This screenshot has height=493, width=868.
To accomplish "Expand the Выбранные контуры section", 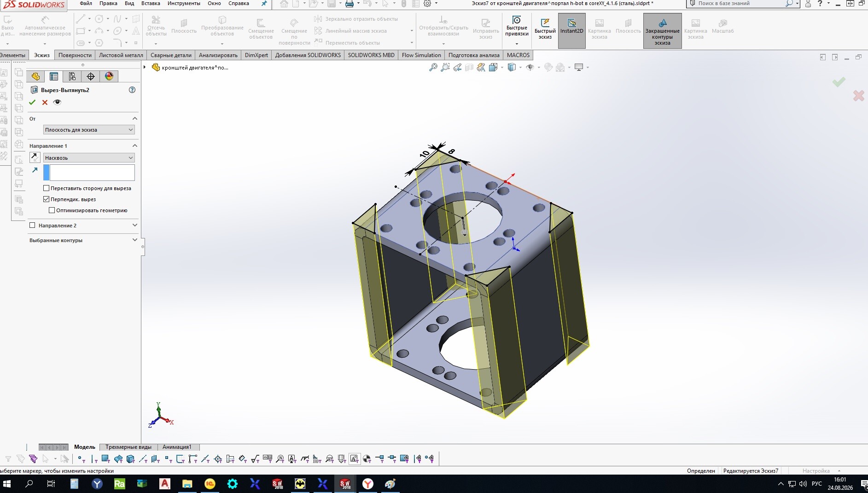I will click(x=134, y=240).
